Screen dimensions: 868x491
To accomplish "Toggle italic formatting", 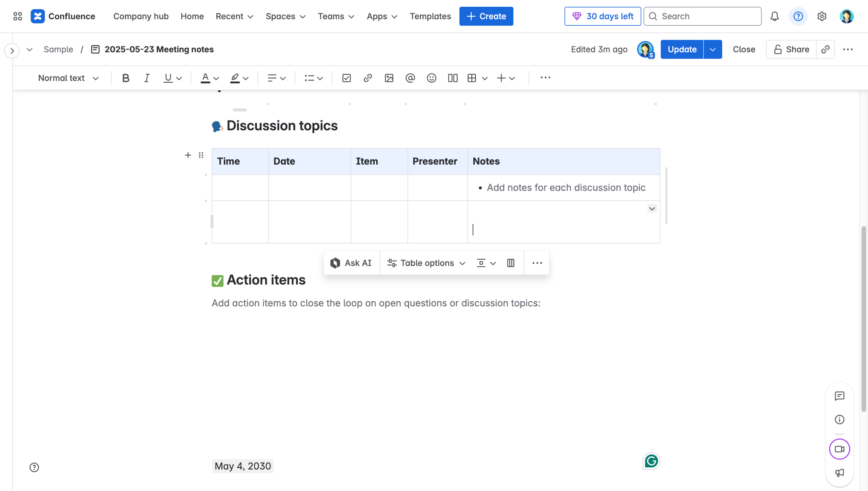I will click(x=146, y=78).
